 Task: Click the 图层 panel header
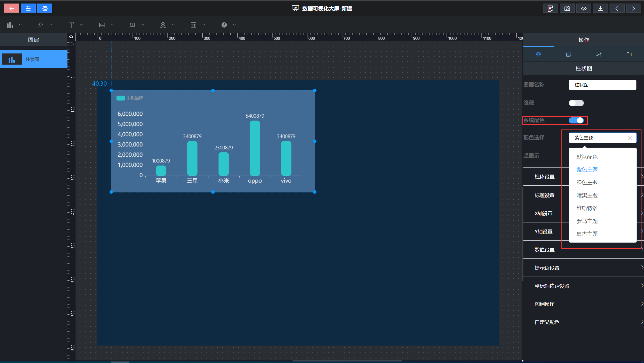click(34, 40)
